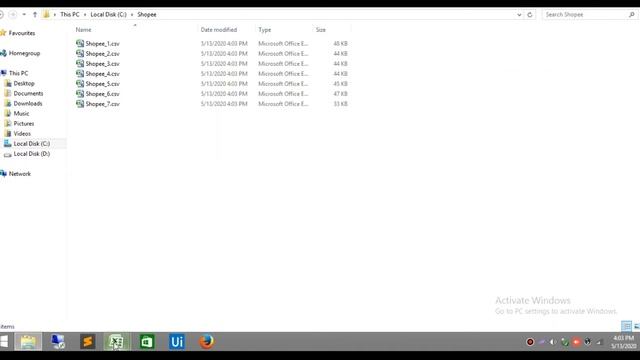Sort files by the Type column
The height and width of the screenshot is (360, 640).
[x=264, y=30]
